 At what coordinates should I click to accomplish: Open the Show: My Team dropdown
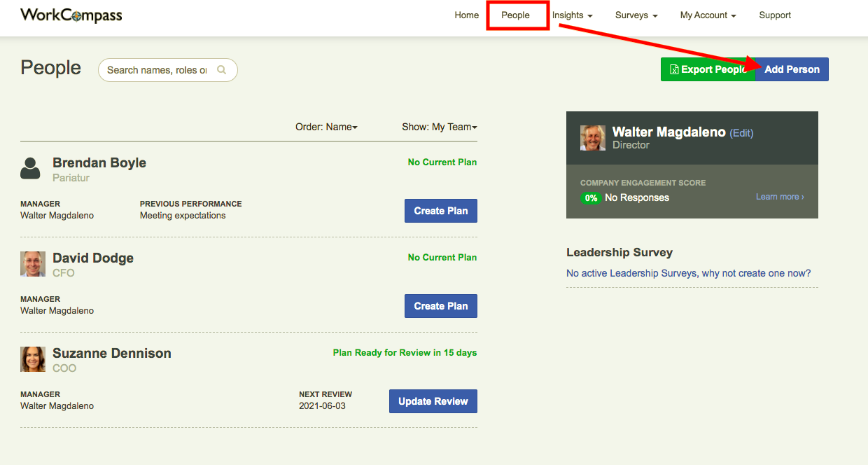click(439, 127)
